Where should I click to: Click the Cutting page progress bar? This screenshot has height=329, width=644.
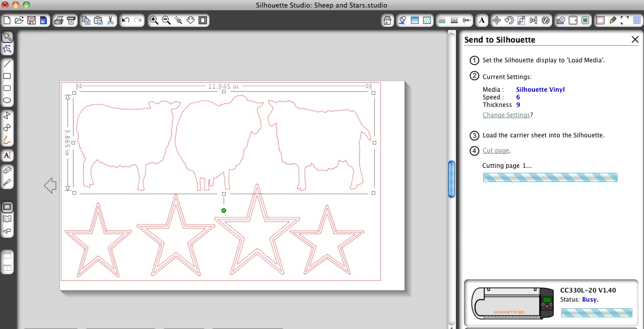click(x=550, y=177)
